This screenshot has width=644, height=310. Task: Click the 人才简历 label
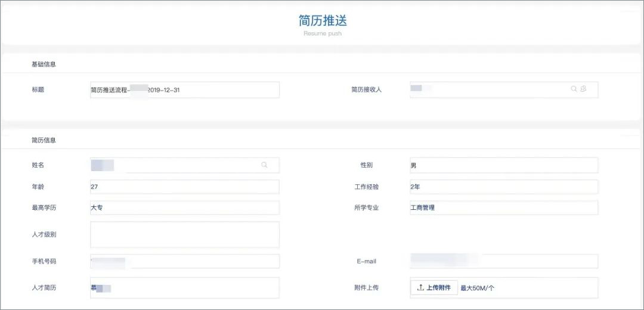[44, 288]
